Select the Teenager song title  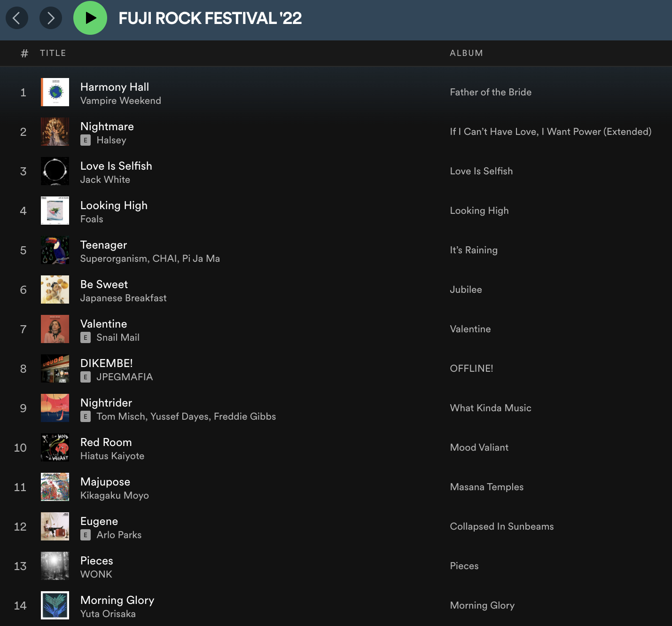coord(104,245)
